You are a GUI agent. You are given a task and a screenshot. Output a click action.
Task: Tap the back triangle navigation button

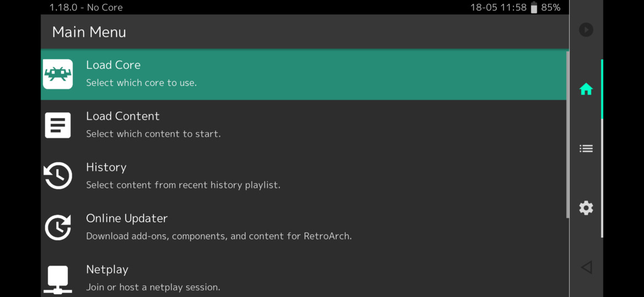point(586,267)
